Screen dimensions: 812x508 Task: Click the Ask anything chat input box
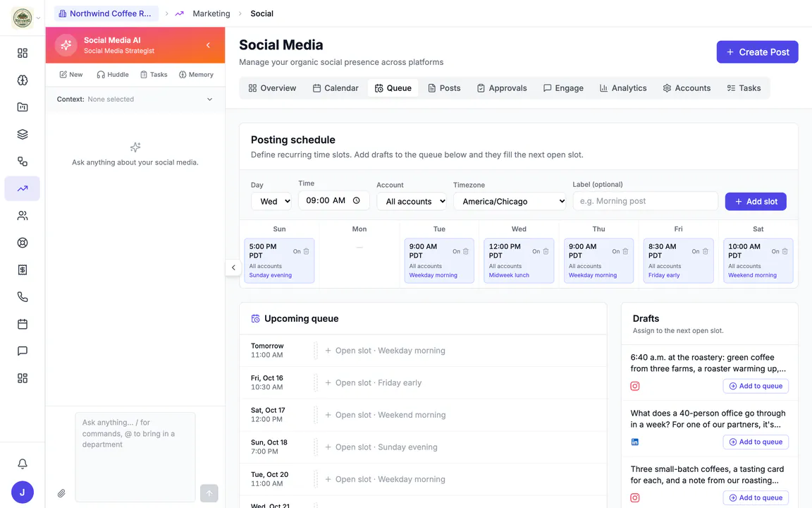pyautogui.click(x=135, y=457)
